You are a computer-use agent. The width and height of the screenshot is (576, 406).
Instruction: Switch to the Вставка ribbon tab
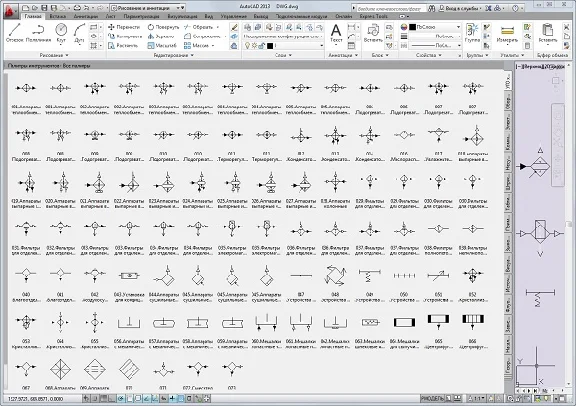point(57,16)
